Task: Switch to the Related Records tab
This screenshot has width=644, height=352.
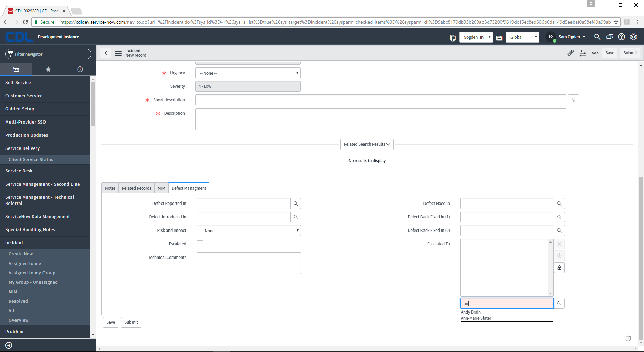Action: (137, 188)
